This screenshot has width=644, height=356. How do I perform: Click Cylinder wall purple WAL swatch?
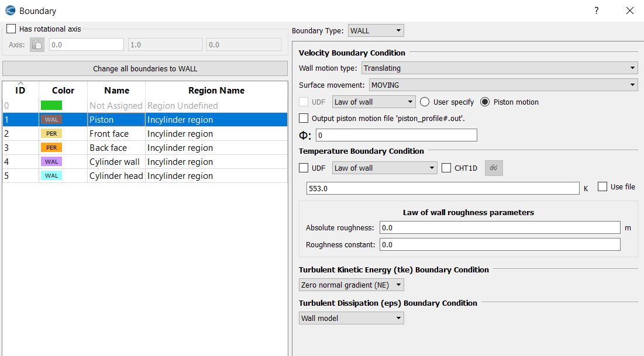51,161
